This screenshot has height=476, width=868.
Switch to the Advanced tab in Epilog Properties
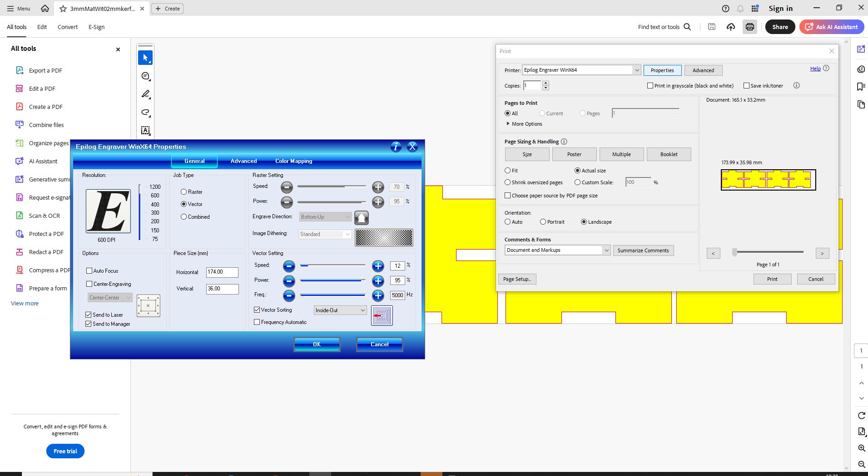(x=243, y=161)
